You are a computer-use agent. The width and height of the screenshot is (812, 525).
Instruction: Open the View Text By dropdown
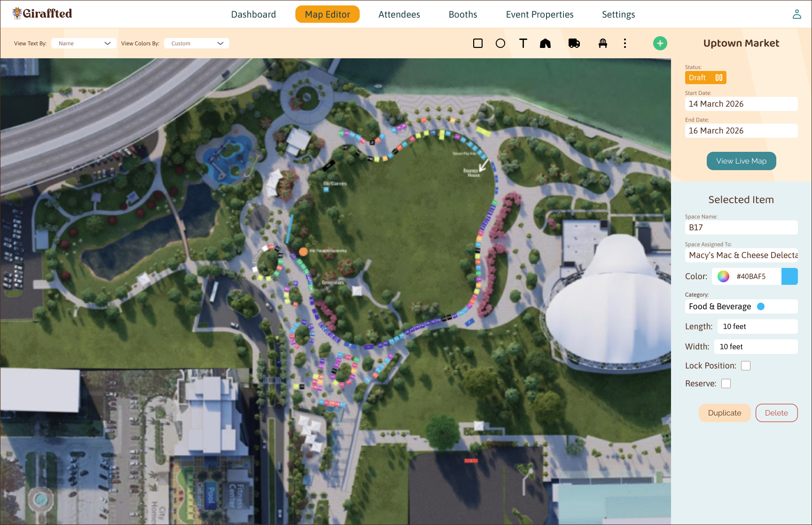pos(83,43)
